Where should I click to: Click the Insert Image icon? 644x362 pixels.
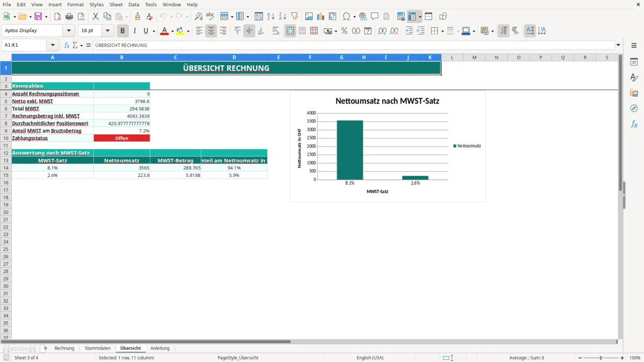[x=309, y=17]
